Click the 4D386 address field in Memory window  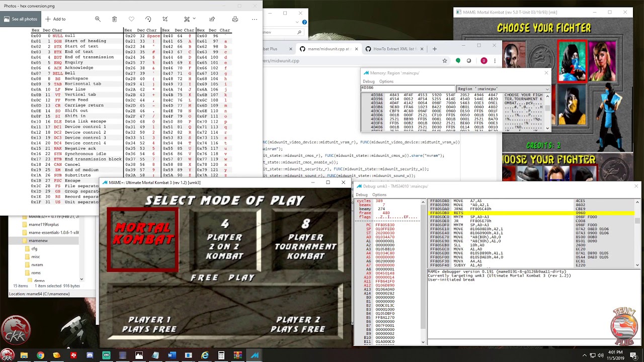tap(408, 88)
